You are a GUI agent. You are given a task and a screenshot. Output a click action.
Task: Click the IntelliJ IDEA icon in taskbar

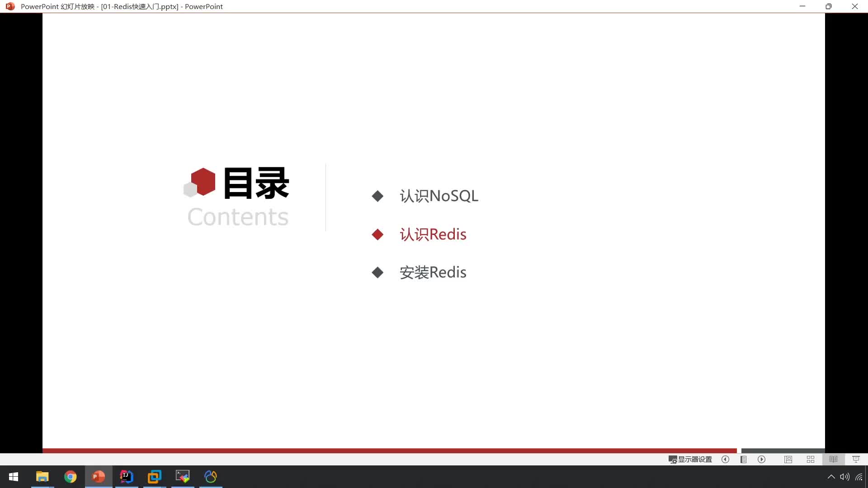pos(127,476)
